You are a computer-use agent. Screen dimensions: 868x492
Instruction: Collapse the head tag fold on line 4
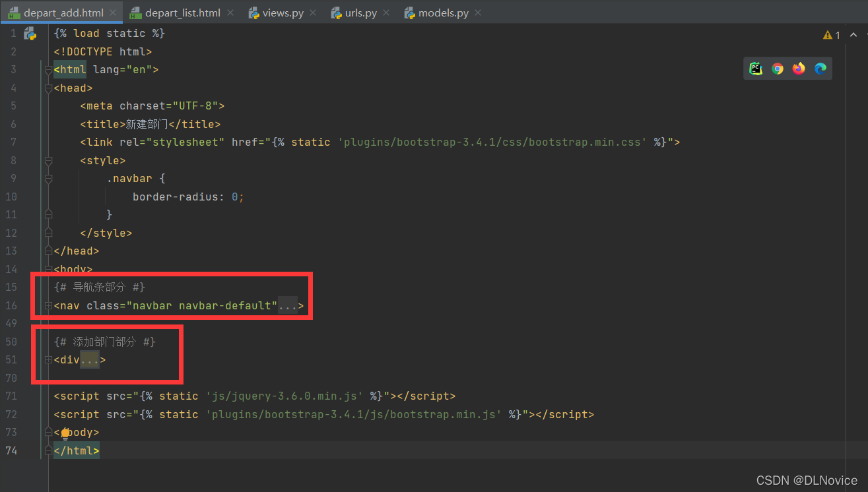tap(48, 88)
